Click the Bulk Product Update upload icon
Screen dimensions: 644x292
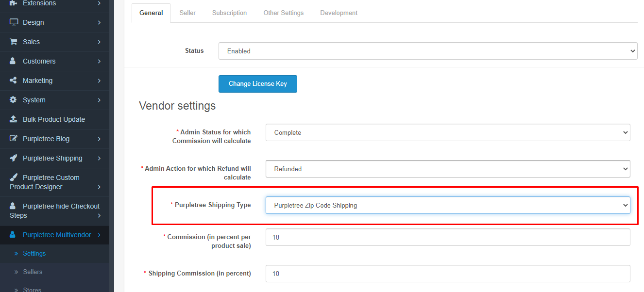coord(14,119)
